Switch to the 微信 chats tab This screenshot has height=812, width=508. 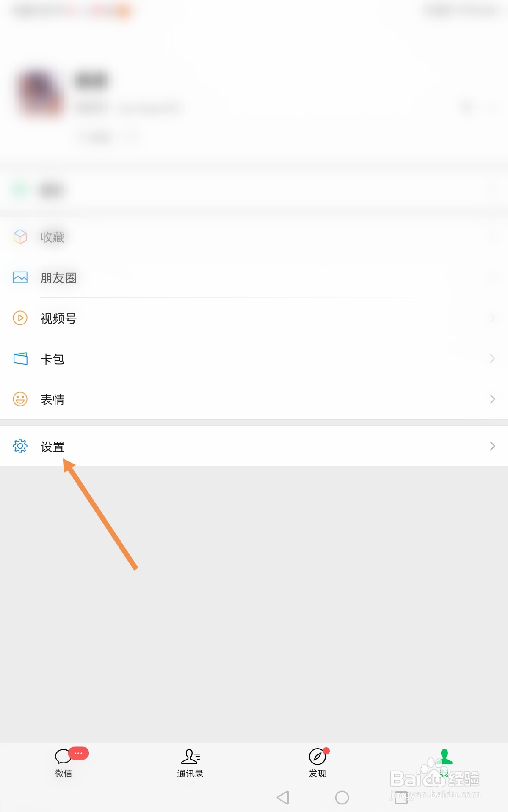point(63,763)
